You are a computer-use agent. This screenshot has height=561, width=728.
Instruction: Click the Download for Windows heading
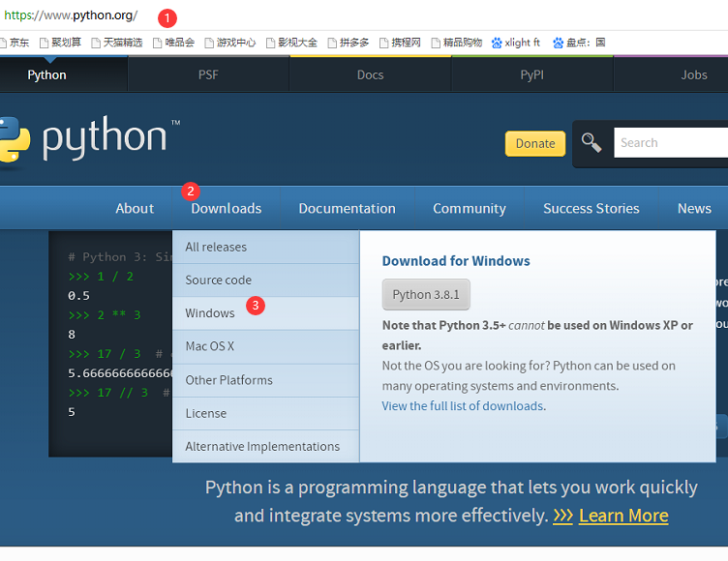pyautogui.click(x=456, y=261)
